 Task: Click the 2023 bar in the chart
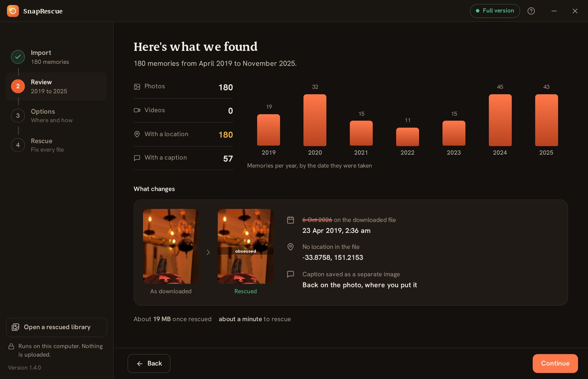[454, 133]
